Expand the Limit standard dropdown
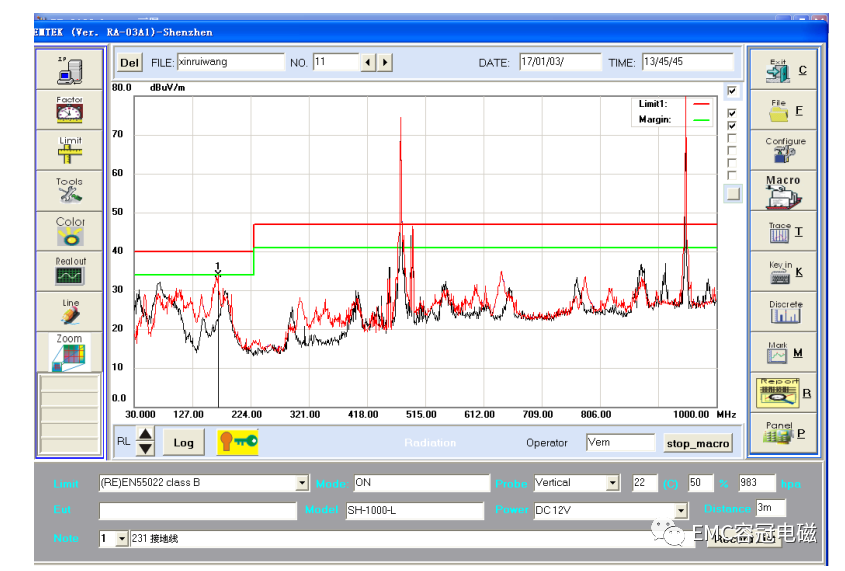Image resolution: width=845 pixels, height=571 pixels. 302,483
